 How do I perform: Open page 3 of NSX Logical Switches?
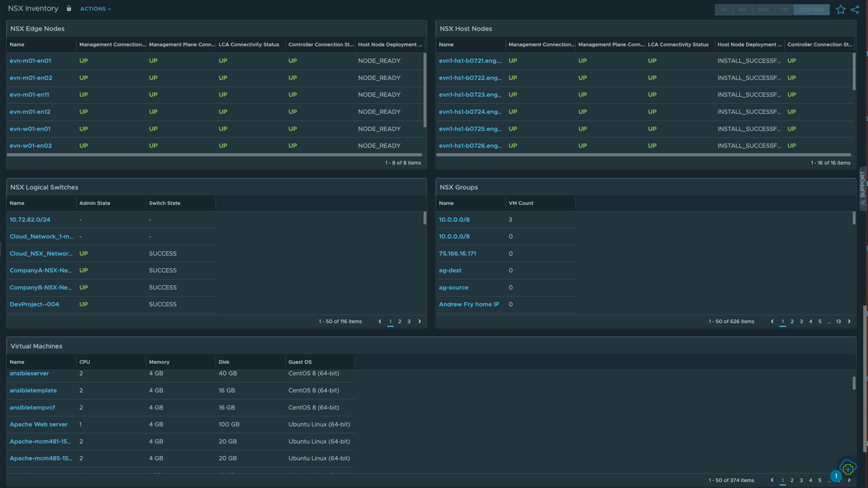click(x=409, y=322)
